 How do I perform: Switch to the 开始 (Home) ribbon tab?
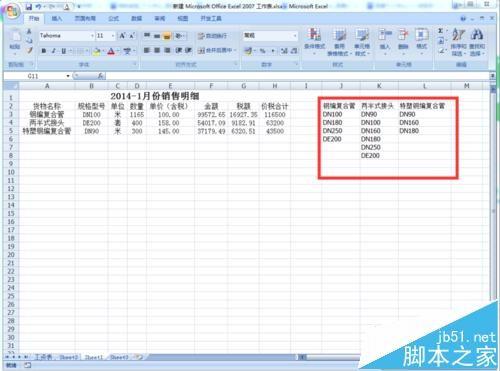(34, 18)
